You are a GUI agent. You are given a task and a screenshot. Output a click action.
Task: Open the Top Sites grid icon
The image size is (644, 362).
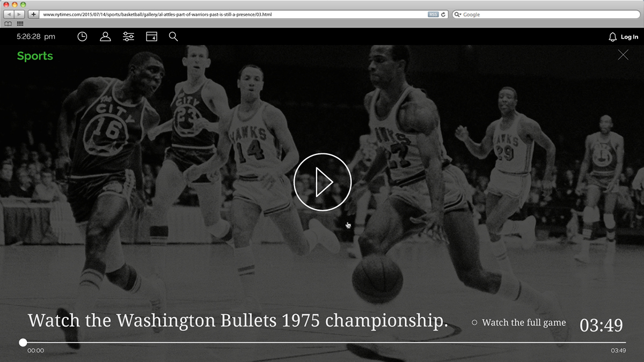20,24
